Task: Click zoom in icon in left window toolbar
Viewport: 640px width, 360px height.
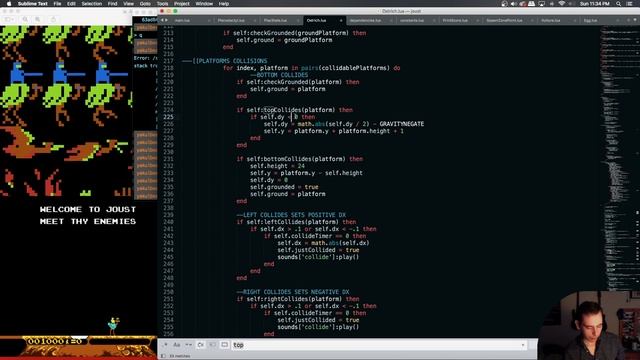Action: (37, 19)
